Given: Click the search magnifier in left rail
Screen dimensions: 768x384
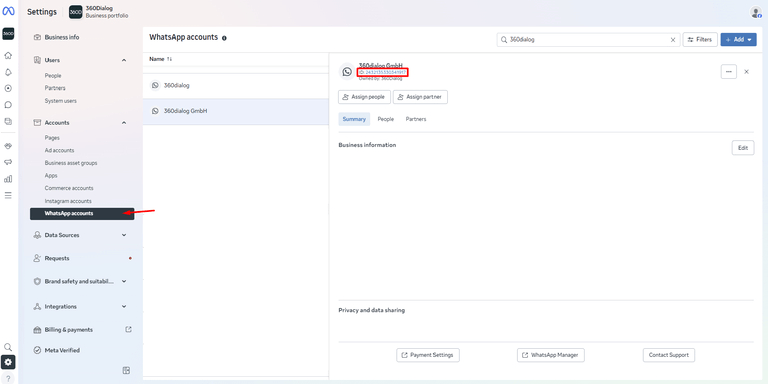Looking at the screenshot, I should [8, 347].
